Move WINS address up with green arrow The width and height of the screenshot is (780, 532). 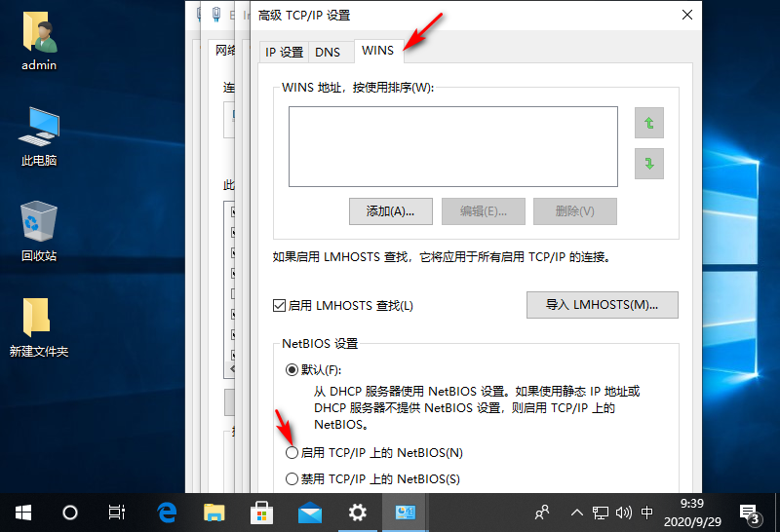[648, 124]
